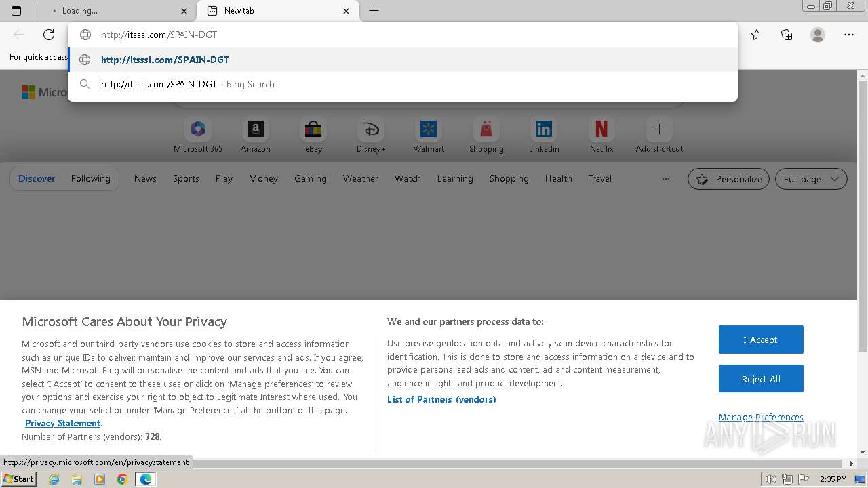Click the Personalize button
The image size is (868, 488).
tap(728, 179)
